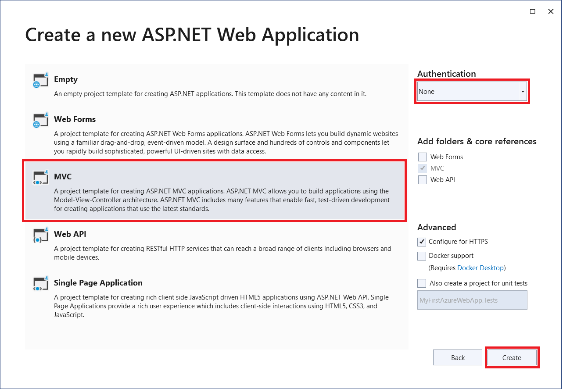588x389 pixels.
Task: Select the Web API template title
Action: pyautogui.click(x=70, y=234)
